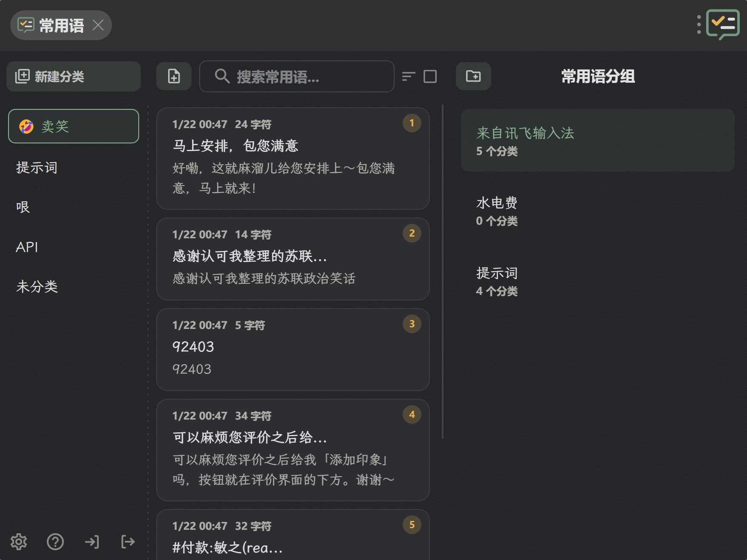This screenshot has height=560, width=747.
Task: Open the 水电费 group
Action: (x=598, y=211)
